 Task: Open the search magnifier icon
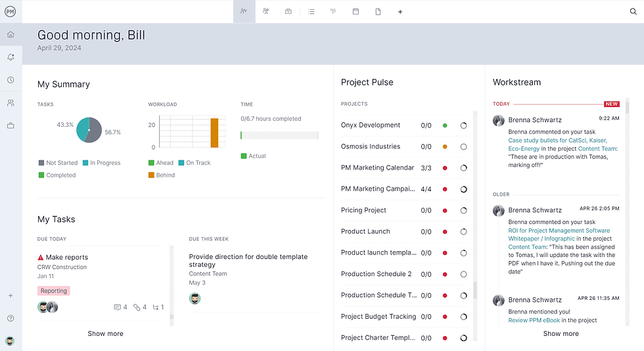coord(633,11)
